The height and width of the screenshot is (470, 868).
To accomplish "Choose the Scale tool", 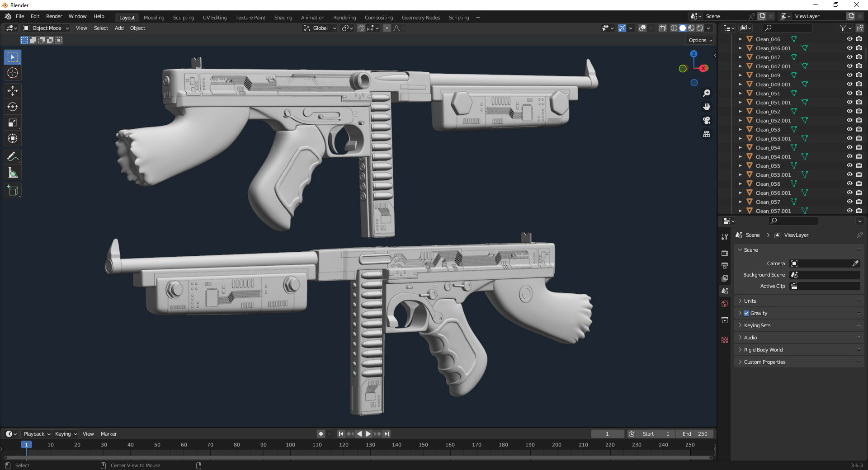I will [x=13, y=122].
